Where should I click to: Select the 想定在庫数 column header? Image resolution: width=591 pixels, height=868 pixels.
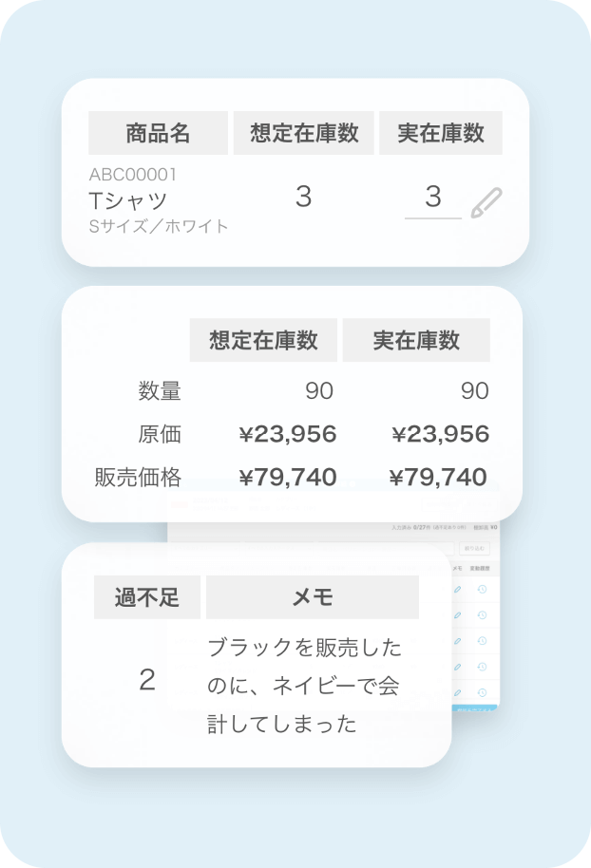tap(307, 133)
